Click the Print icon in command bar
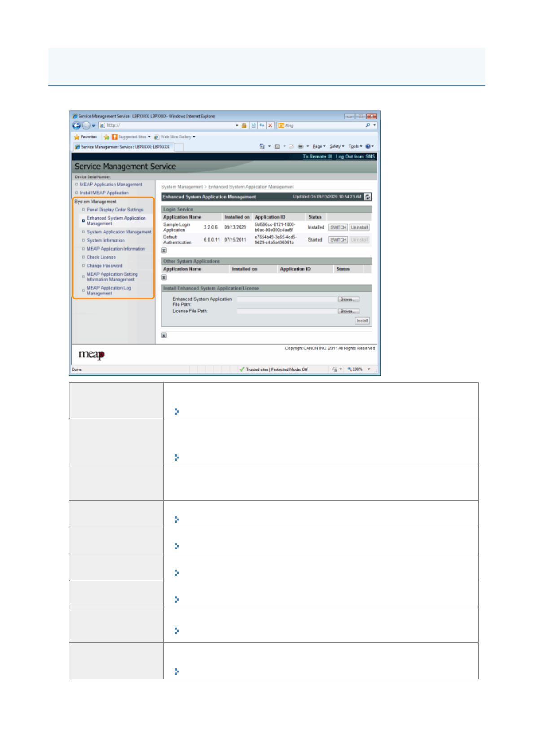This screenshot has height=756, width=534. point(300,146)
